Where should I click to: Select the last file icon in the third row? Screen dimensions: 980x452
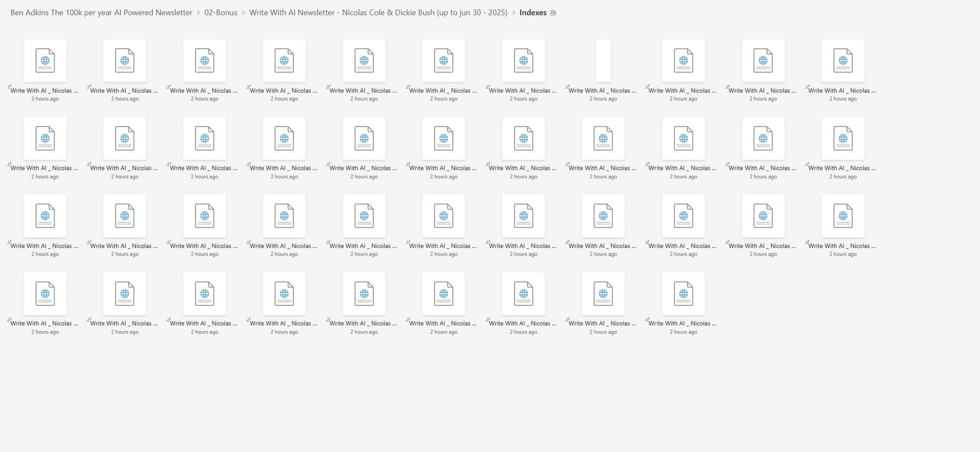pos(843,216)
